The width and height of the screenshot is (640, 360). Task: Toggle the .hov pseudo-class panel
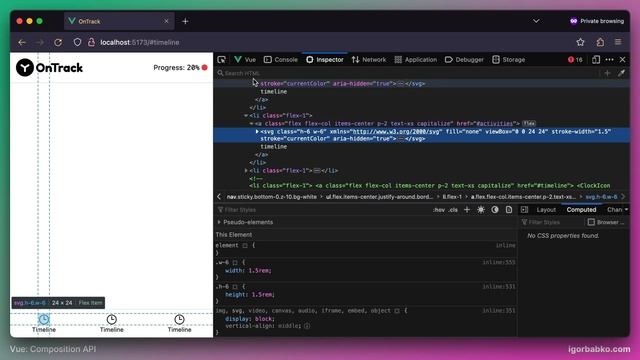click(439, 210)
